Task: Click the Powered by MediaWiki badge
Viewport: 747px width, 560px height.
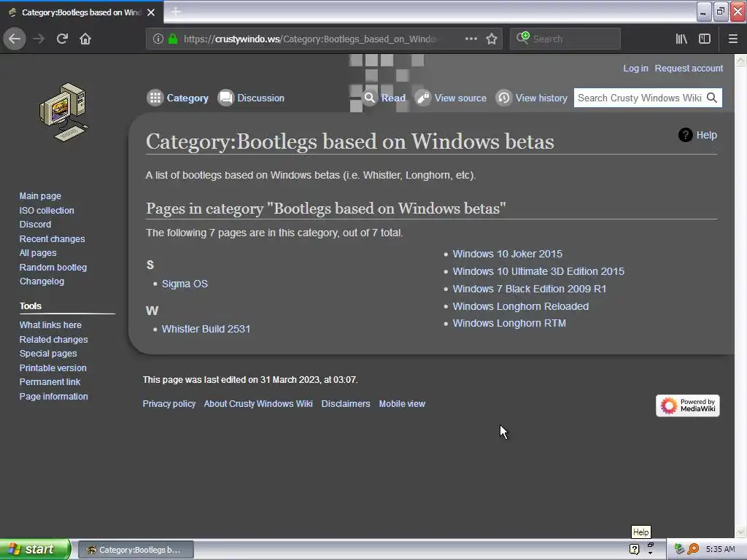Action: (x=687, y=405)
